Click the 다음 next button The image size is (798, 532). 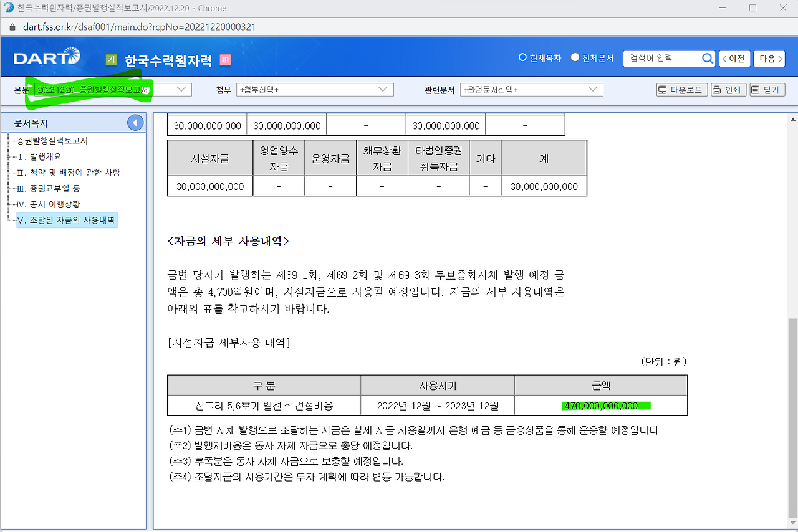[769, 58]
